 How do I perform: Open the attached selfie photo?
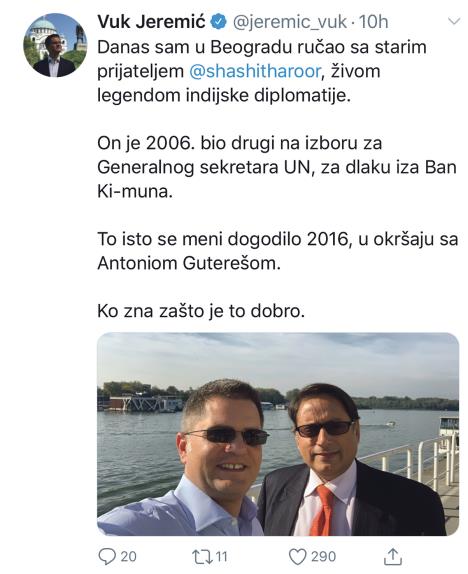tap(278, 434)
